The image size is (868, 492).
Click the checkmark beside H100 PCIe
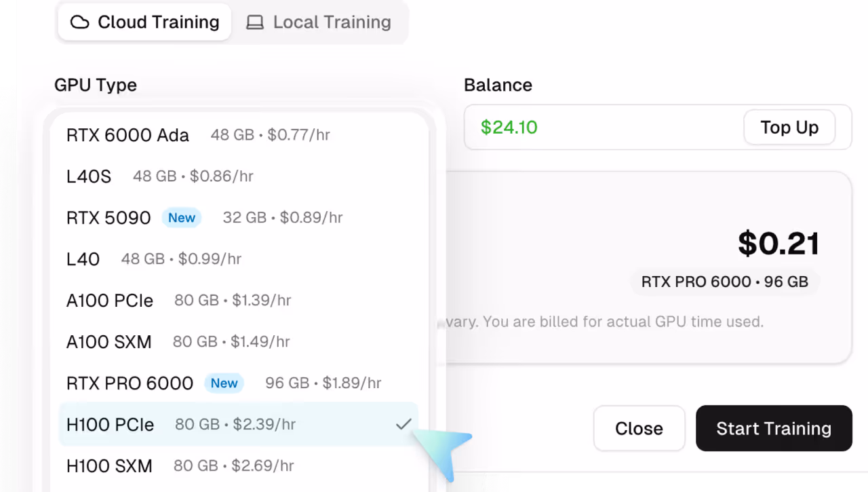click(403, 423)
